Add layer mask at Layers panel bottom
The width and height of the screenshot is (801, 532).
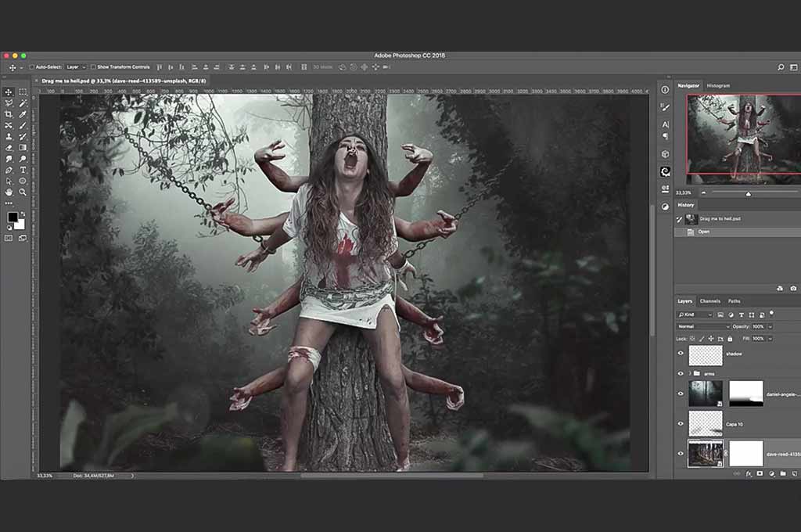point(760,474)
